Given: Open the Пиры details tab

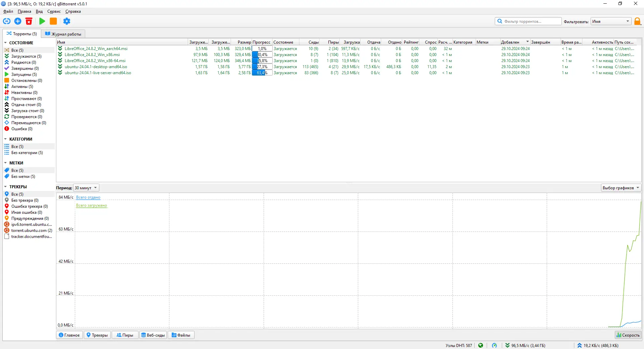Looking at the screenshot, I should (125, 335).
